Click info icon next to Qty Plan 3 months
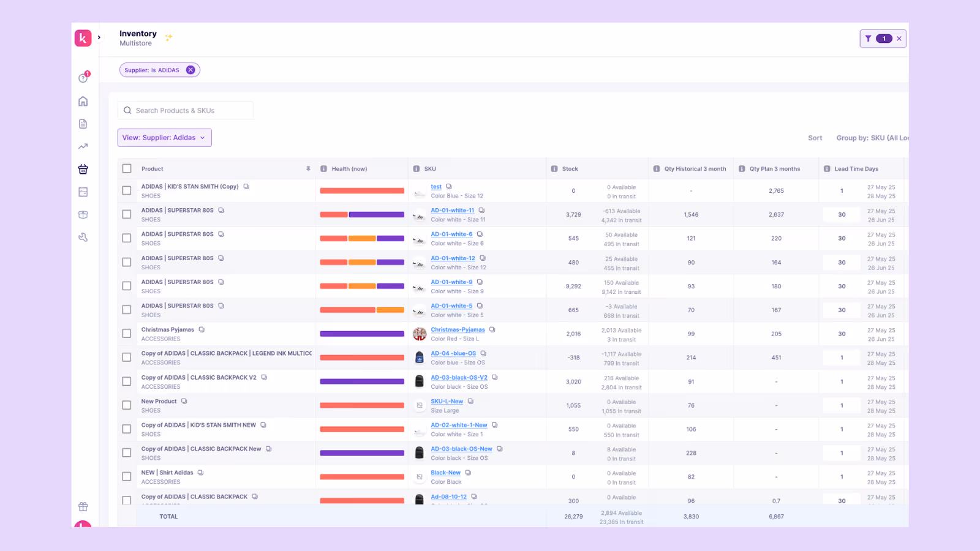The width and height of the screenshot is (980, 551). 742,169
